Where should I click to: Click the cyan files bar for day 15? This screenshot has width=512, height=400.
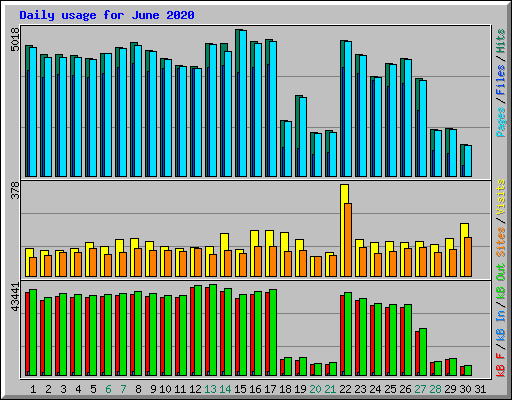[243, 103]
